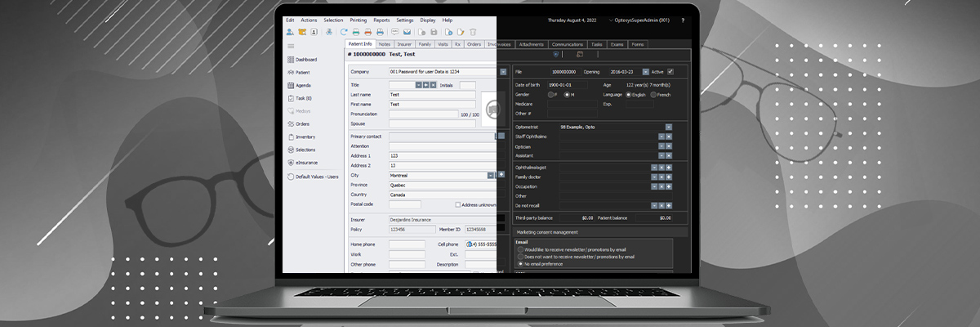Click the email envelope toolbar icon
The width and height of the screenshot is (980, 327).
[x=407, y=32]
